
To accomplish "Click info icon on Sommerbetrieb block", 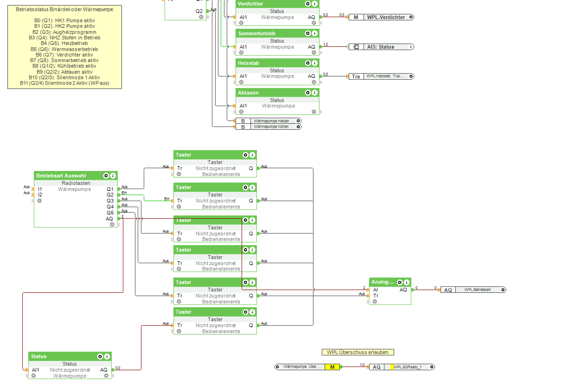I will pyautogui.click(x=315, y=33).
